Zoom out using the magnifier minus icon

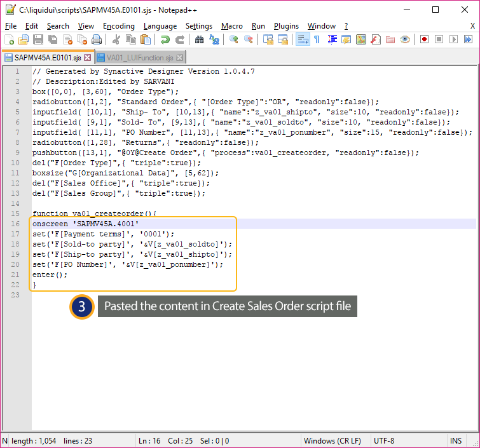tap(249, 39)
